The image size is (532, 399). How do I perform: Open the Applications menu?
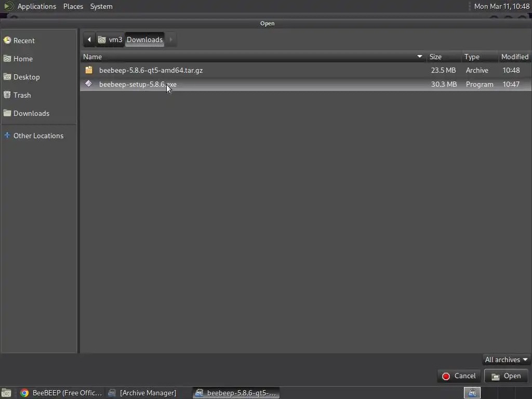point(37,6)
